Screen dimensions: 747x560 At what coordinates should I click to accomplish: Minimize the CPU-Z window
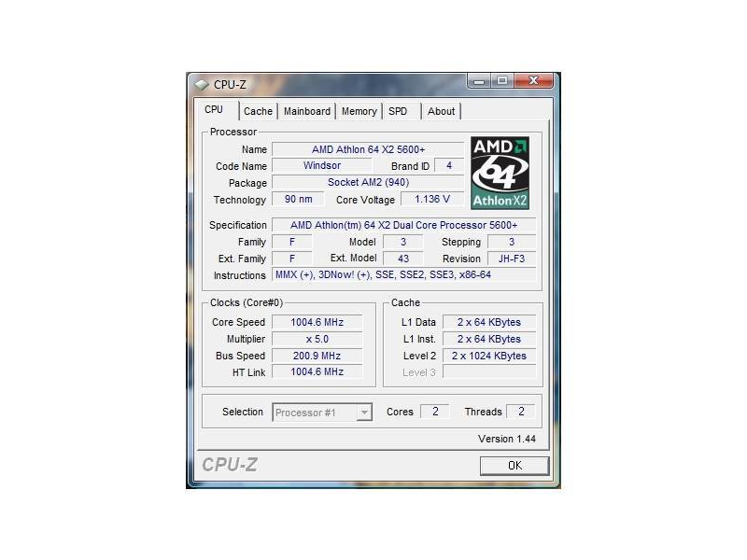coord(479,81)
